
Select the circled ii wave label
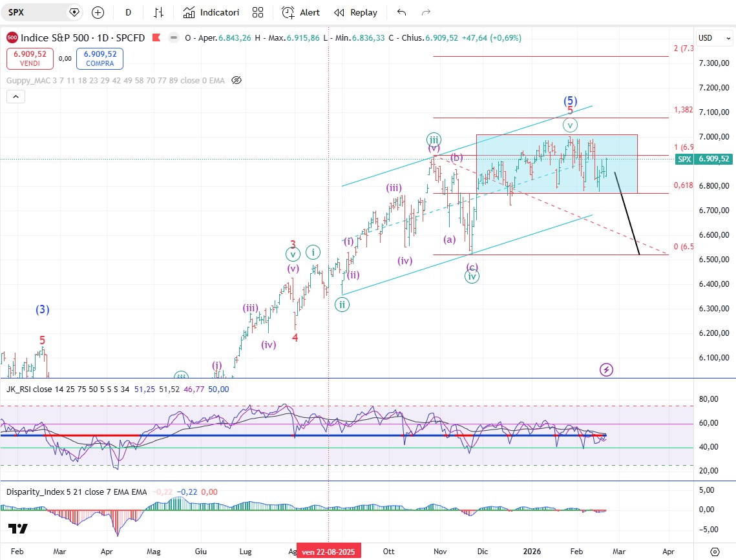pyautogui.click(x=342, y=305)
